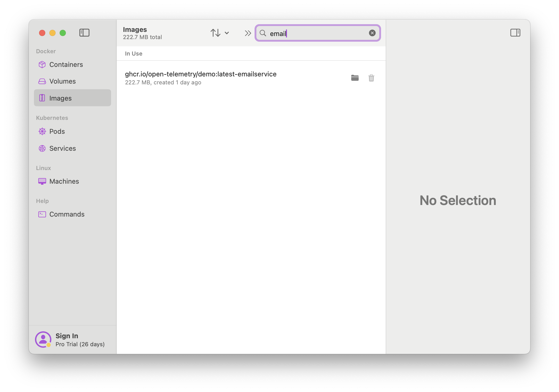This screenshot has width=559, height=392.
Task: Click the magnifying glass search icon
Action: pyautogui.click(x=263, y=33)
